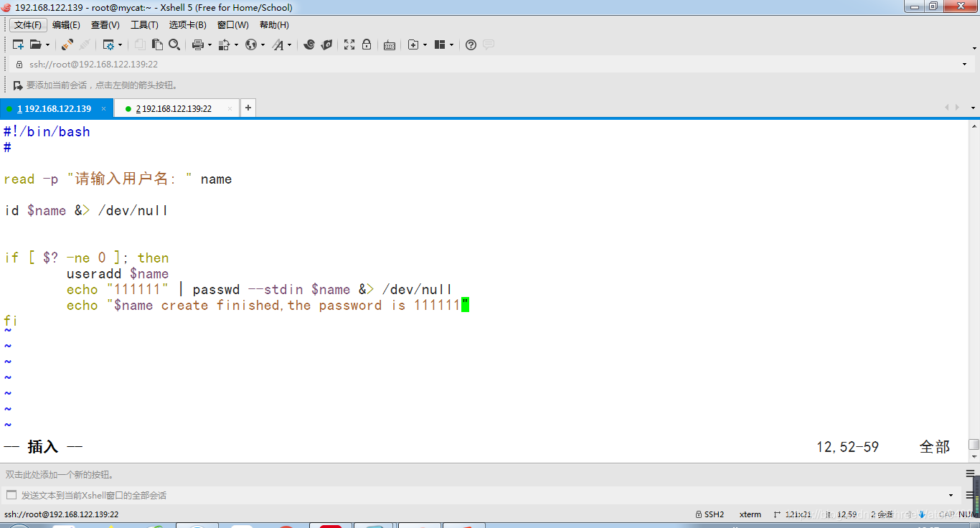The image size is (980, 528).
Task: Click the quick buttons bar hamburger menu
Action: coord(970,474)
